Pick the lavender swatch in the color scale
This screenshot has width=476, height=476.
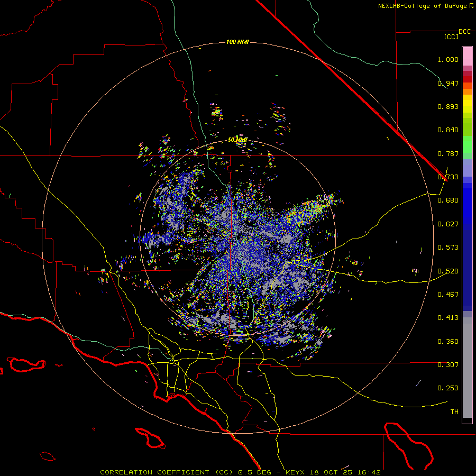pyautogui.click(x=467, y=168)
